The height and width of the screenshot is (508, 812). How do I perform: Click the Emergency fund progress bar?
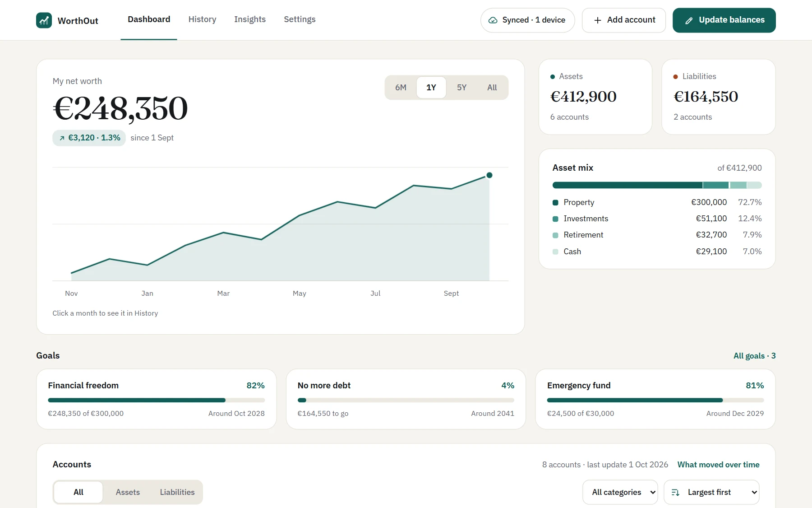tap(655, 400)
